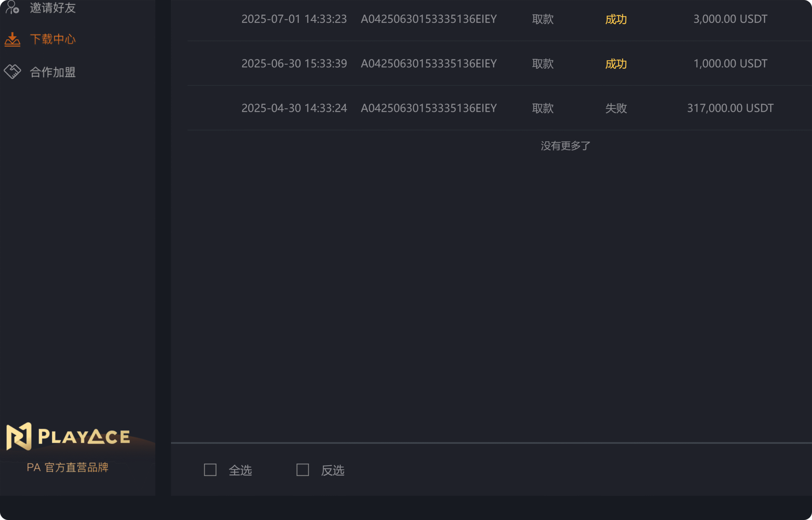Screen dimensions: 812x520
Task: Click the PlayAce logo emblem
Action: point(19,436)
